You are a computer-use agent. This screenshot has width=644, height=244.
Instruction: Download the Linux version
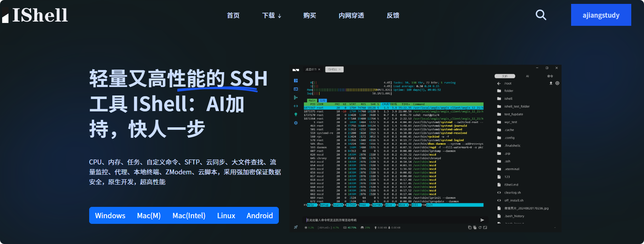pos(226,216)
